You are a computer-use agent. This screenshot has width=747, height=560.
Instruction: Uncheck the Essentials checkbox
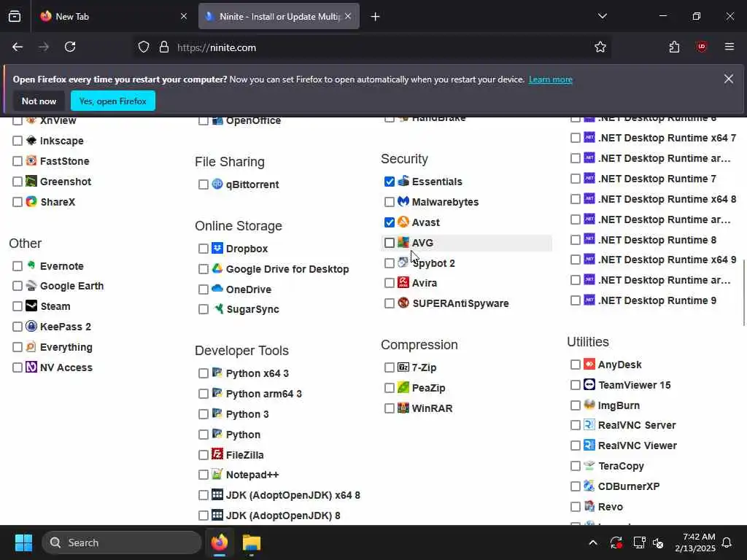[x=390, y=182]
